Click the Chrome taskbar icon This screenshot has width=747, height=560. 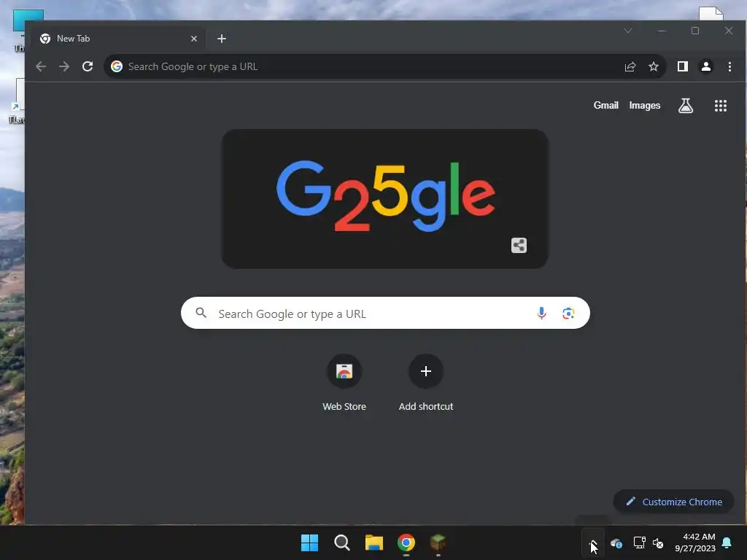click(406, 542)
